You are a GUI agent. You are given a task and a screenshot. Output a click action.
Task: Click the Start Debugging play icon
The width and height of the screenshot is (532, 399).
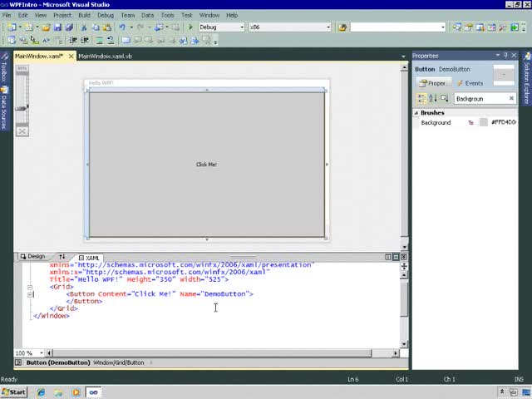point(190,27)
